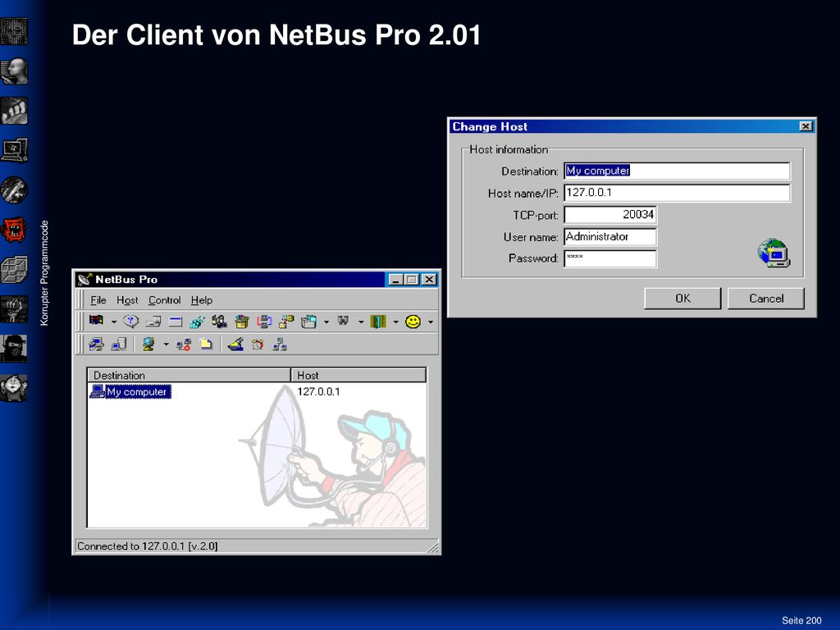Click the green door exit icon
840x630 pixels.
pos(377,322)
